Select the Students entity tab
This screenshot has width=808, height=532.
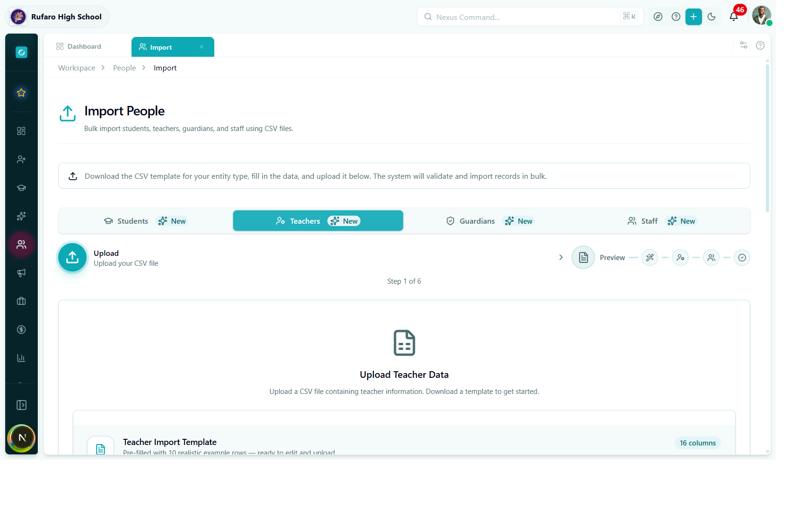click(x=146, y=221)
